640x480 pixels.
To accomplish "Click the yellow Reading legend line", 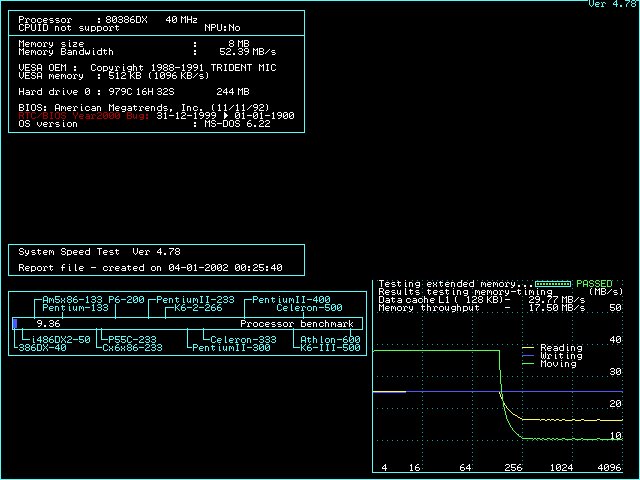I will point(529,348).
